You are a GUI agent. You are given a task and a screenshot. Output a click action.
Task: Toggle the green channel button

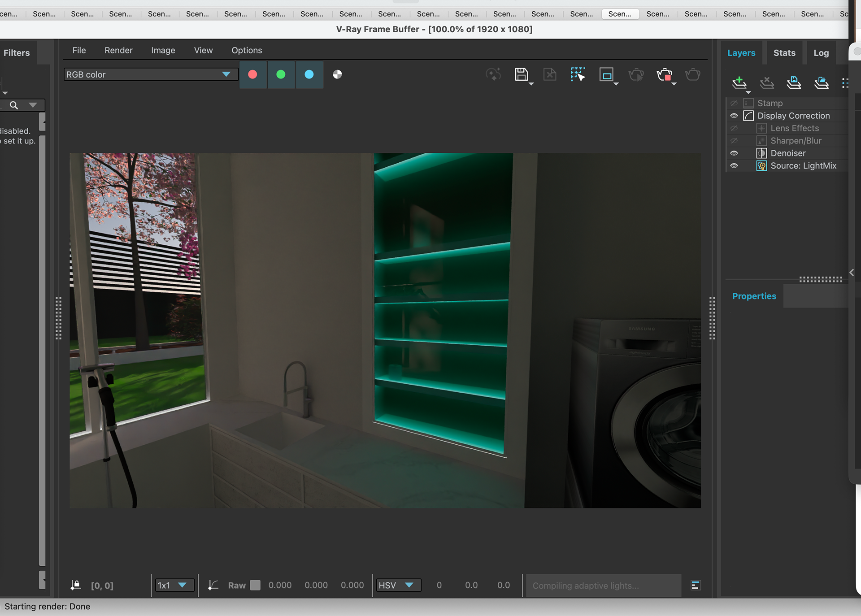click(281, 74)
